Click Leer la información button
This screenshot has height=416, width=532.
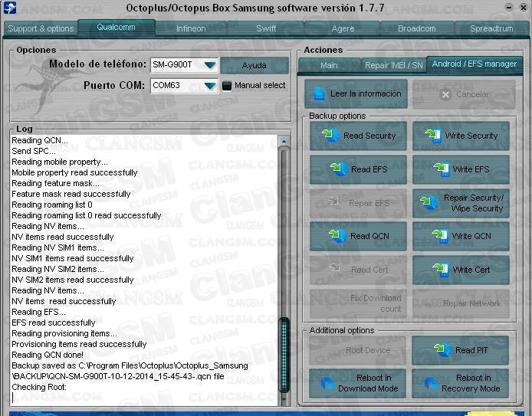point(356,94)
